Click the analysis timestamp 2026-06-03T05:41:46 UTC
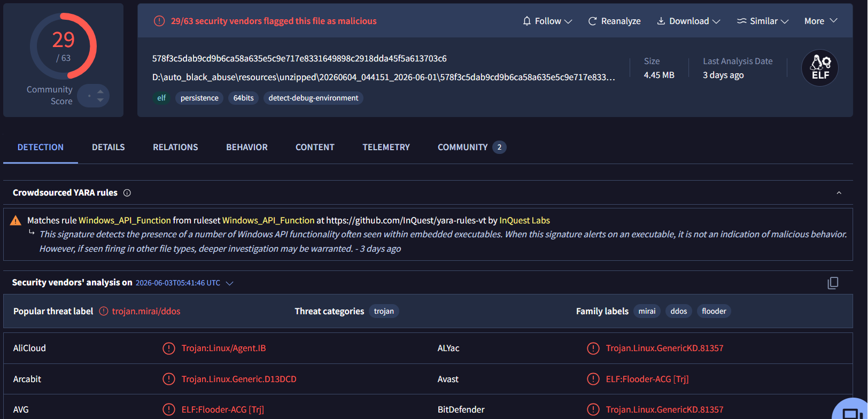The width and height of the screenshot is (868, 419). pyautogui.click(x=178, y=283)
